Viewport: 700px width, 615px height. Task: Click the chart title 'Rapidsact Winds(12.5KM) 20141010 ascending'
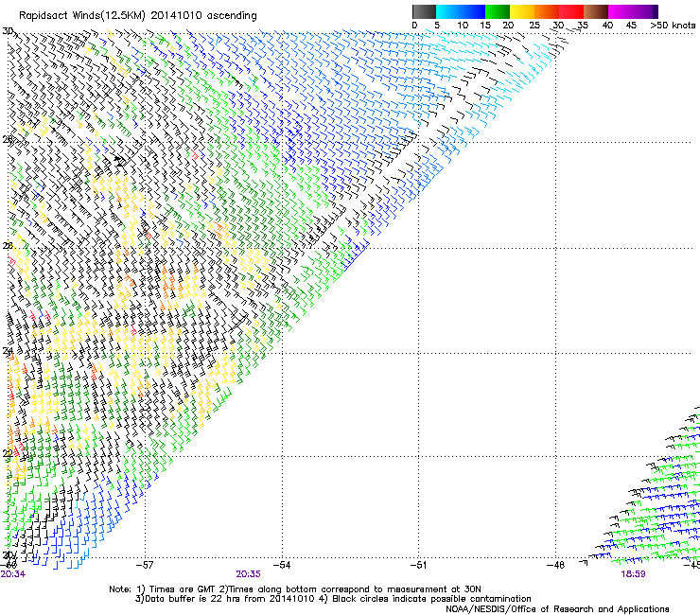pos(138,16)
